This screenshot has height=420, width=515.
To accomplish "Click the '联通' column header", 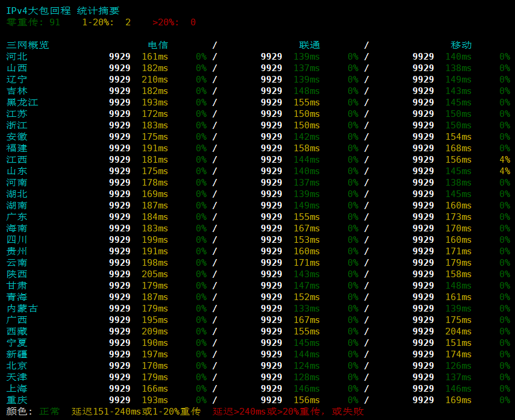I will click(x=310, y=45).
